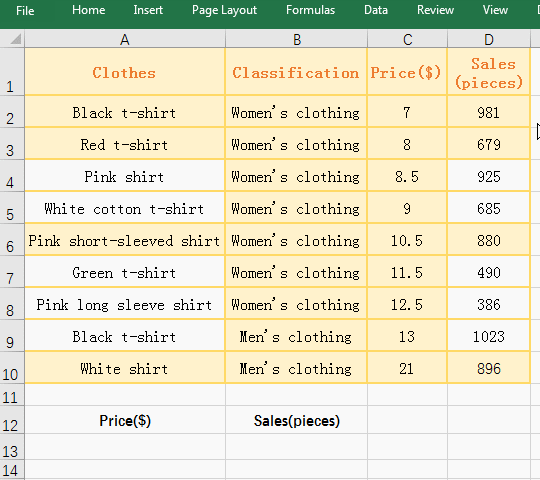Select column C header
Viewport: 540px width, 480px height.
coord(407,39)
